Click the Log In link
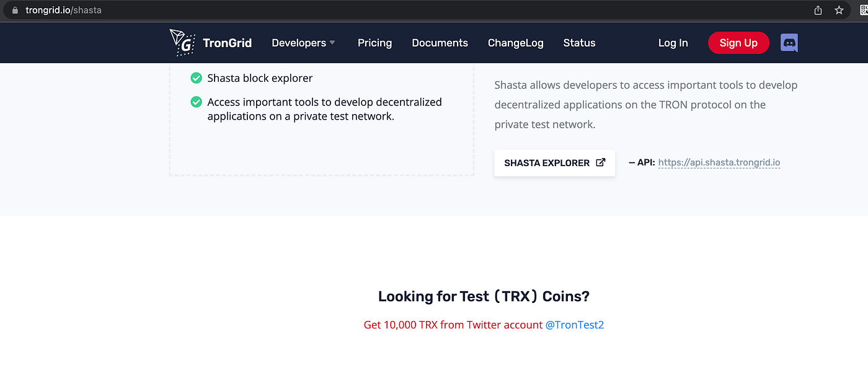Screen dimensions: 868x373 673,43
